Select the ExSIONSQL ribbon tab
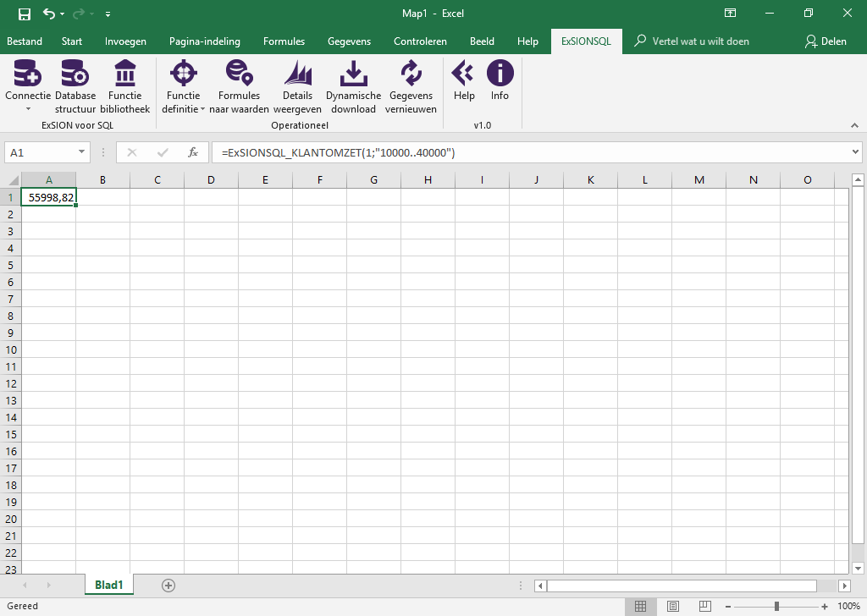 point(586,41)
